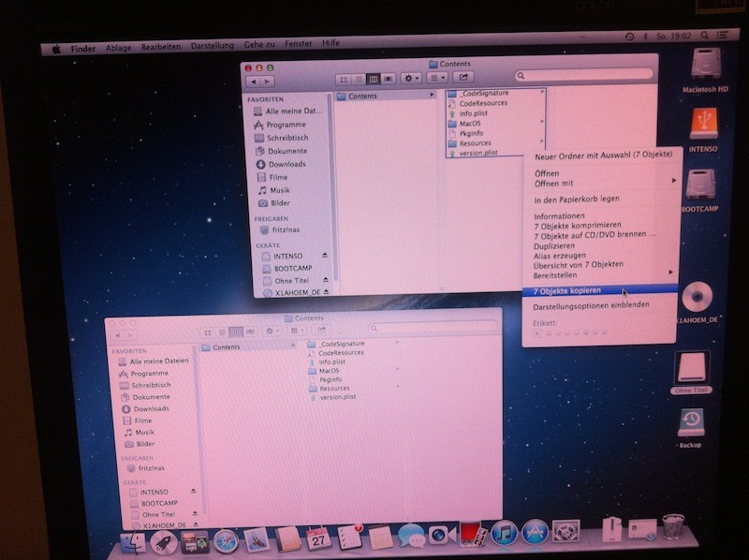
Task: Select the first Etikett color label
Action: 538,332
